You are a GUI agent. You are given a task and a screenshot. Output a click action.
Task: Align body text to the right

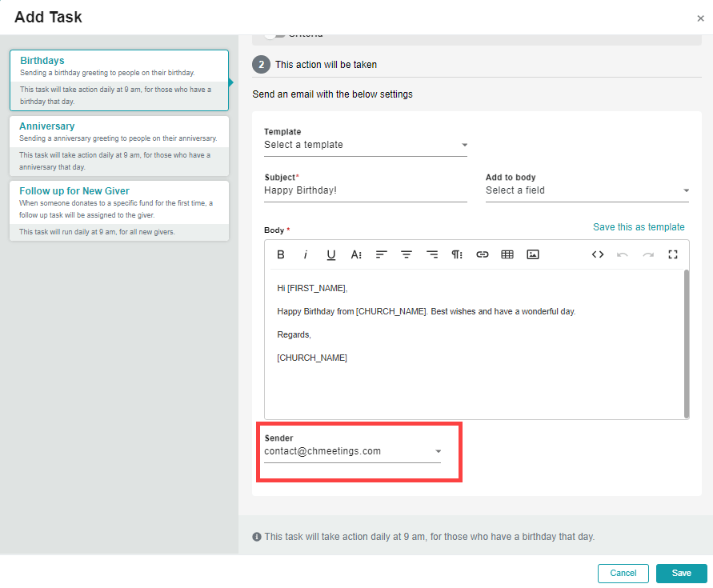(x=432, y=254)
